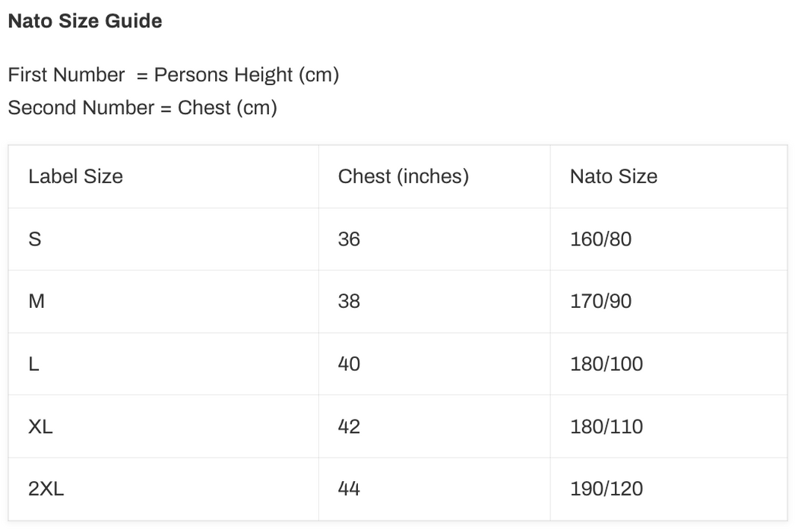Click the 2XL label size cell

46,489
